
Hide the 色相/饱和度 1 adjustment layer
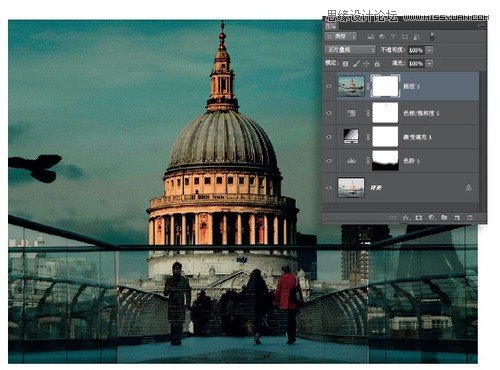tap(329, 113)
